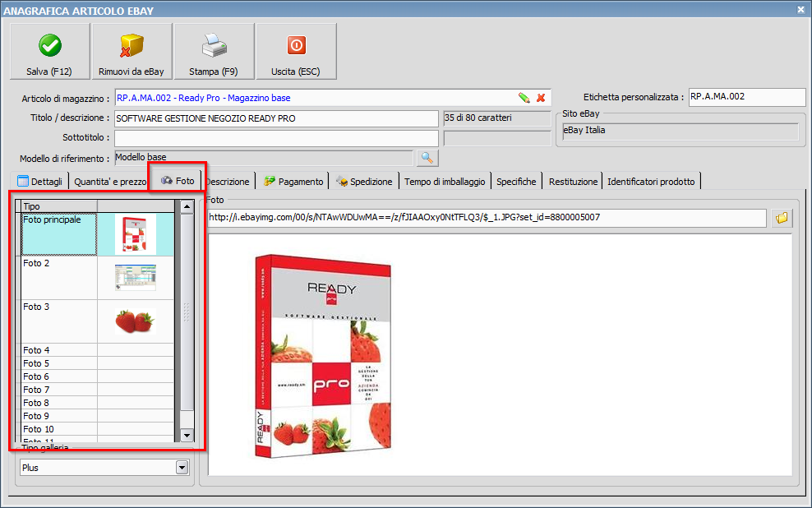Open the Identificatori prodotto tab
Image resolution: width=812 pixels, height=508 pixels.
[651, 182]
